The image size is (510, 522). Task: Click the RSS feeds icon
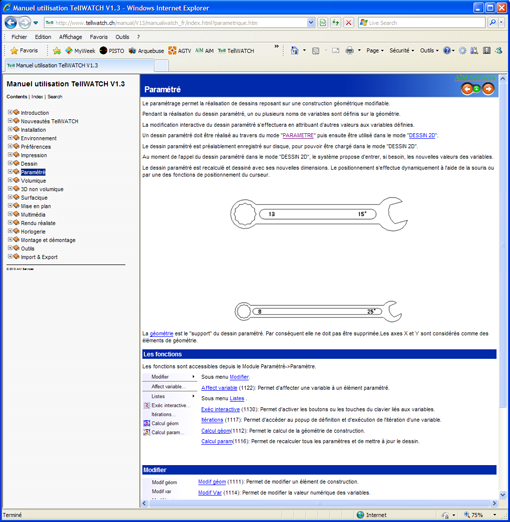(315, 51)
